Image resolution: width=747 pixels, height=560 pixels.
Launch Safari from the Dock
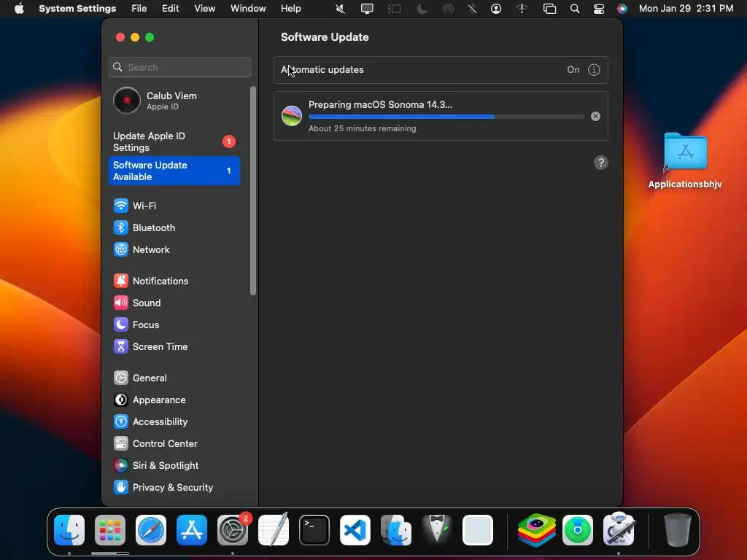(151, 530)
